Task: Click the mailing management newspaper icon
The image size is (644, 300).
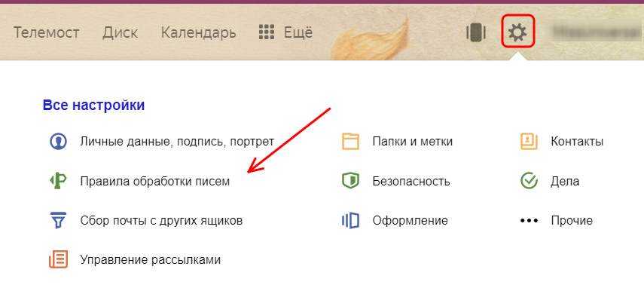Action: point(58,260)
